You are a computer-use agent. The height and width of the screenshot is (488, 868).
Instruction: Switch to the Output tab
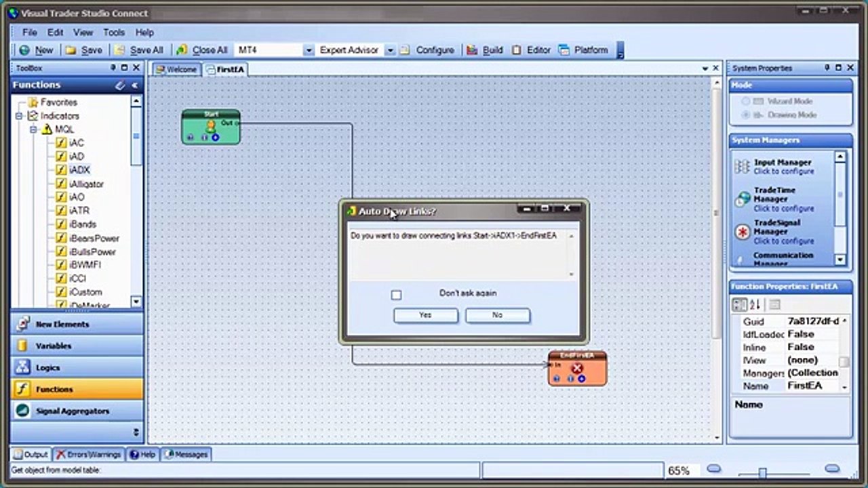click(31, 454)
